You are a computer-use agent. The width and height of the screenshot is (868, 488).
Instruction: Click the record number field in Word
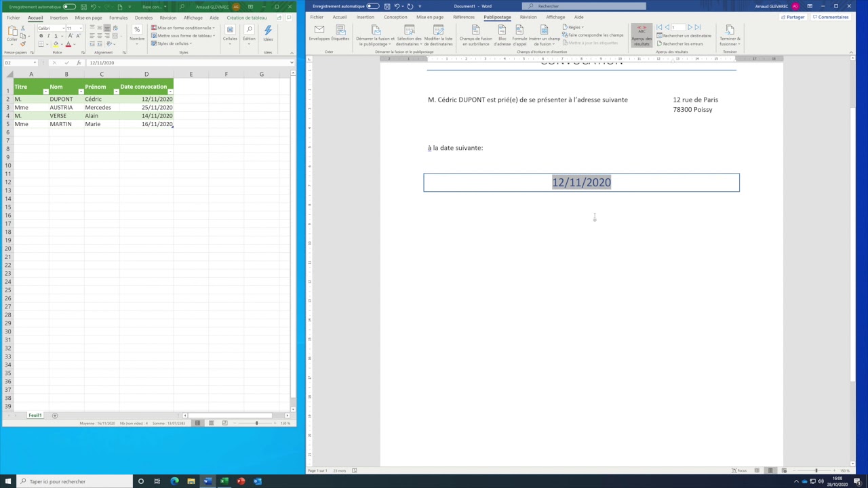(678, 27)
